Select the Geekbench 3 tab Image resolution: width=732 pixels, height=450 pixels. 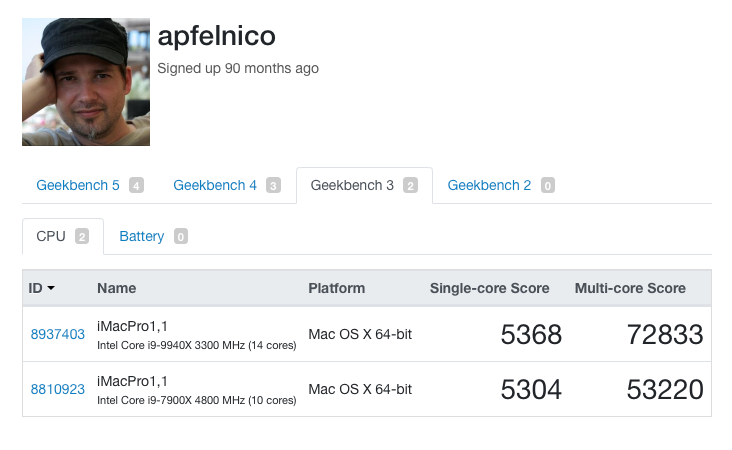pos(352,185)
